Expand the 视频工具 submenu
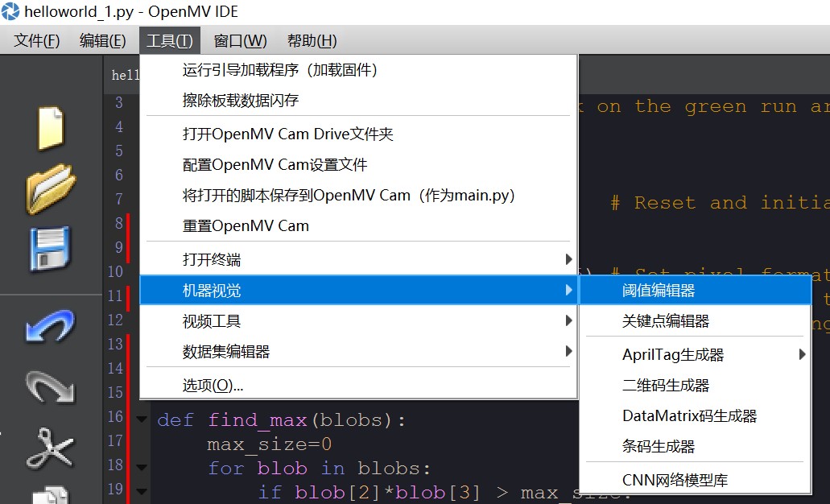This screenshot has width=830, height=504. coord(359,320)
